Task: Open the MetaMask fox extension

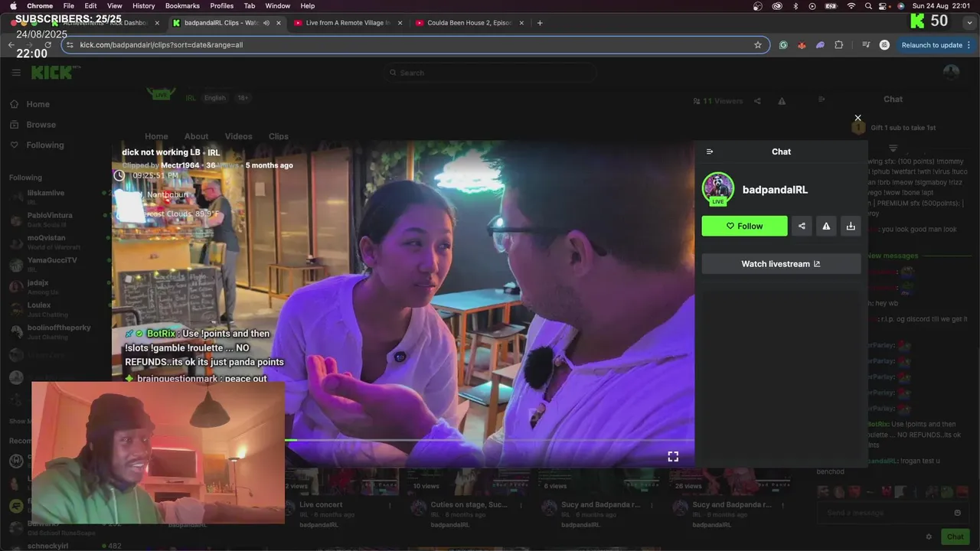Action: point(802,45)
